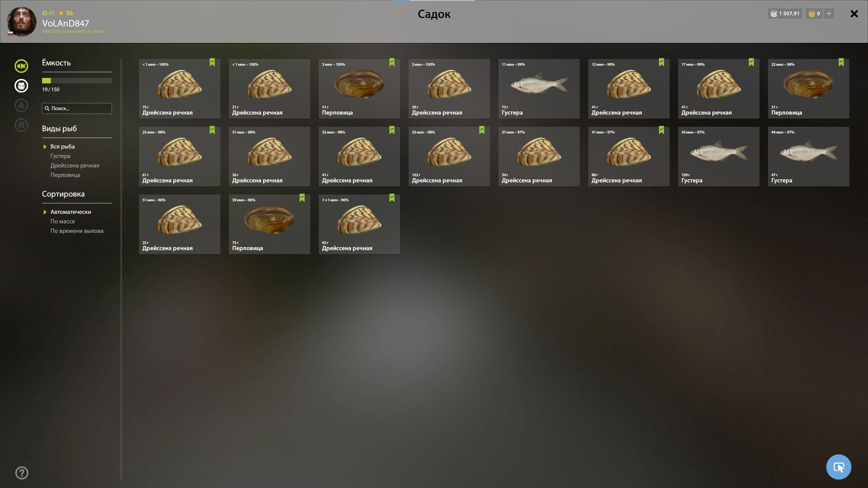Sort by По времени вылова
This screenshot has width=868, height=488.
(x=77, y=231)
